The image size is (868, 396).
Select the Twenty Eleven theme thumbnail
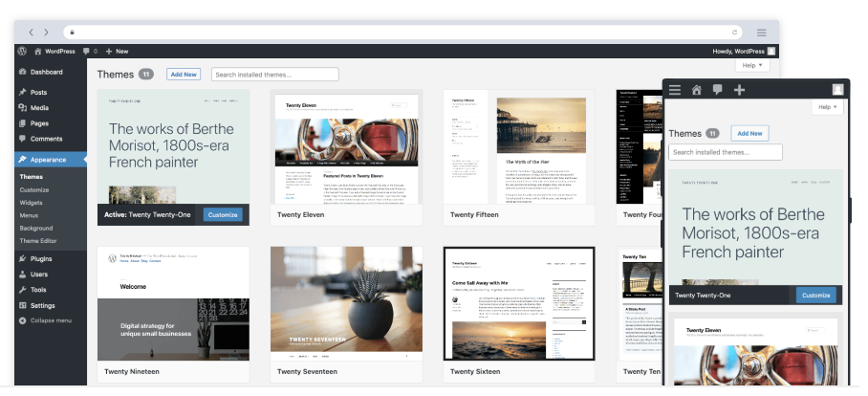point(347,146)
